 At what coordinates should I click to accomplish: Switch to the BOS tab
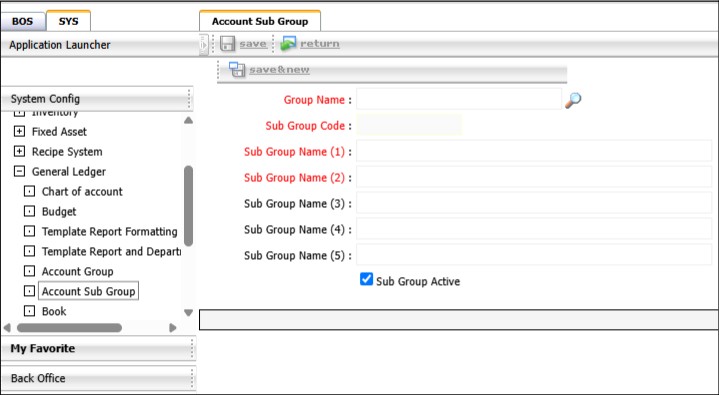pos(22,22)
